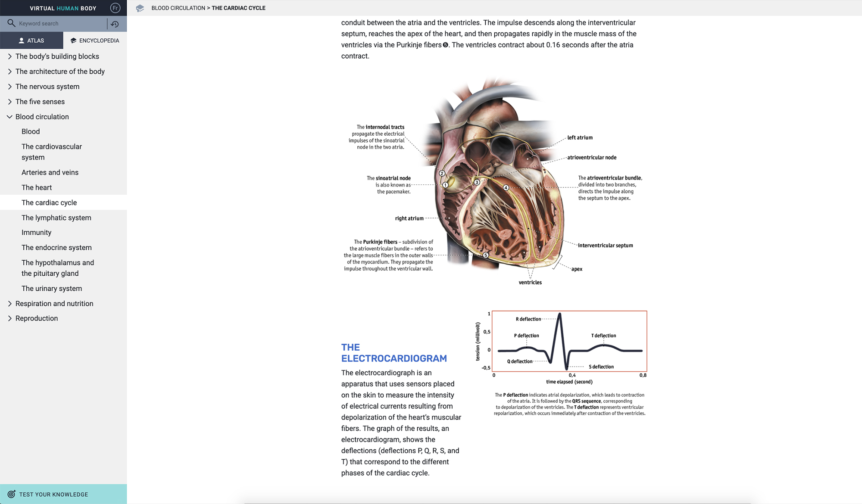Switch language using the Fr icon
The height and width of the screenshot is (504, 862).
(x=115, y=7)
